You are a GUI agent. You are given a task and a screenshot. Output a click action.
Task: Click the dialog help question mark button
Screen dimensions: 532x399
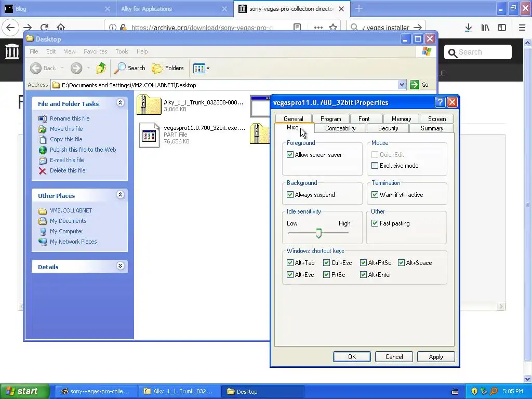point(440,102)
